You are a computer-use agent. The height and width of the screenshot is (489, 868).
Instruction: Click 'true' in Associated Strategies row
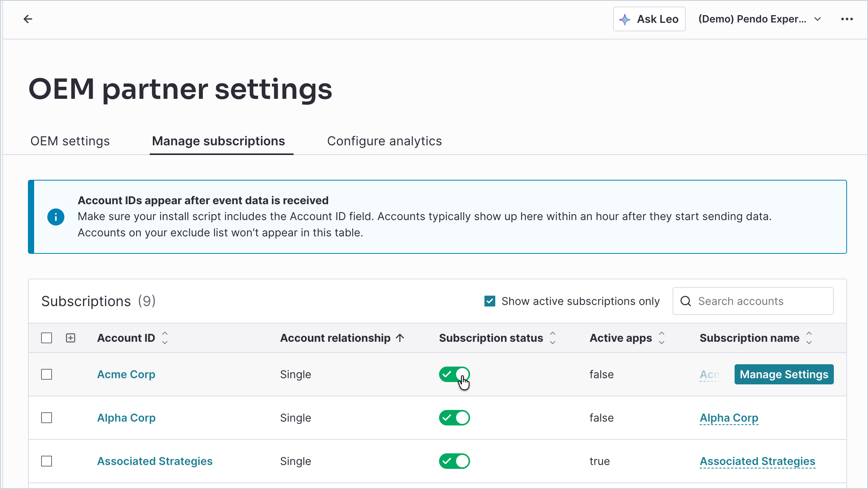(600, 461)
